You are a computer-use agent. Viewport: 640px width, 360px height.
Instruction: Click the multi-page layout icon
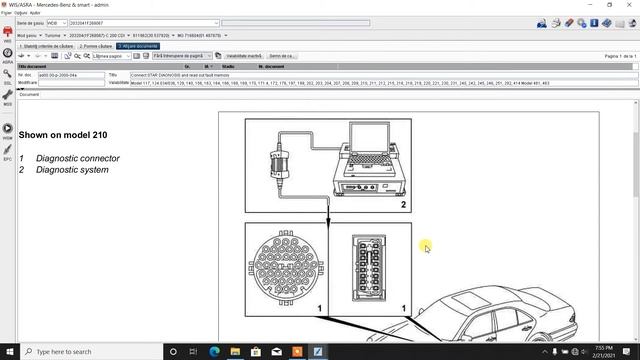point(146,56)
